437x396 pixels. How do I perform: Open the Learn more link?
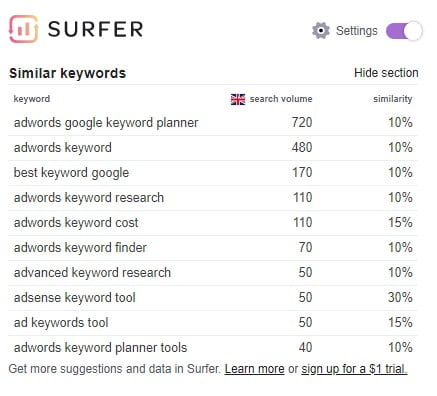point(254,369)
